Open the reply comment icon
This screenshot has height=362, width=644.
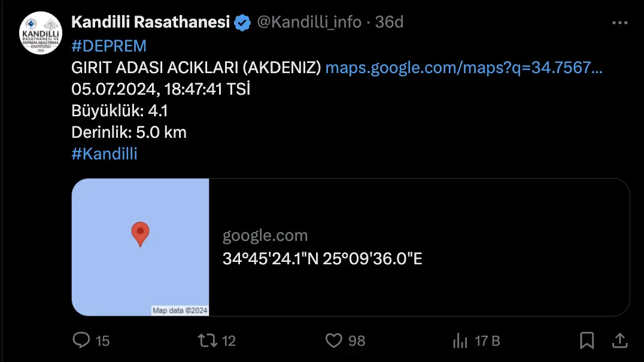coord(81,340)
